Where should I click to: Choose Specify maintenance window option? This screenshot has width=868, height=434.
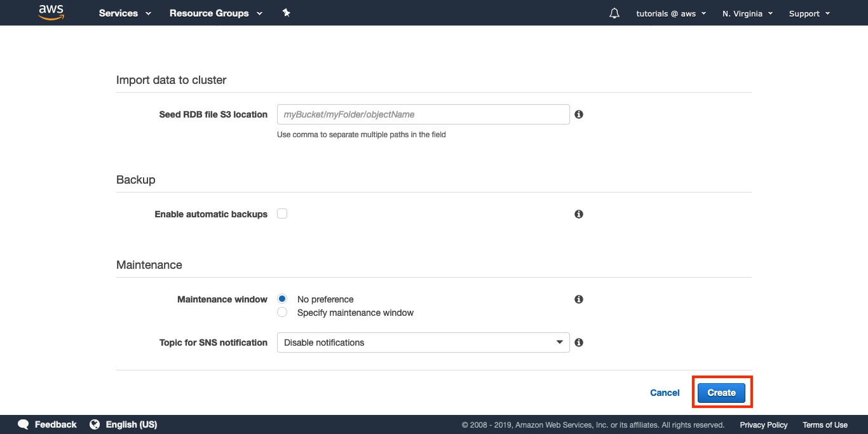(282, 313)
